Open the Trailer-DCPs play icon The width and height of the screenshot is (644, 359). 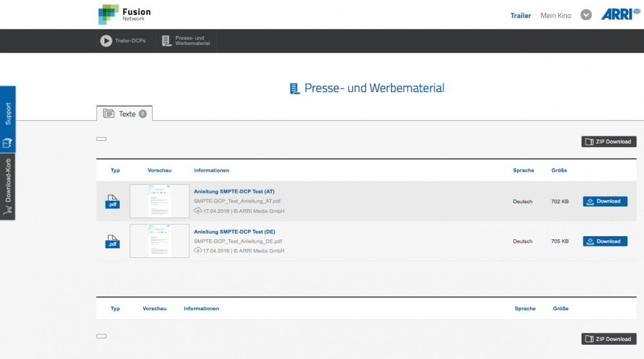point(106,41)
